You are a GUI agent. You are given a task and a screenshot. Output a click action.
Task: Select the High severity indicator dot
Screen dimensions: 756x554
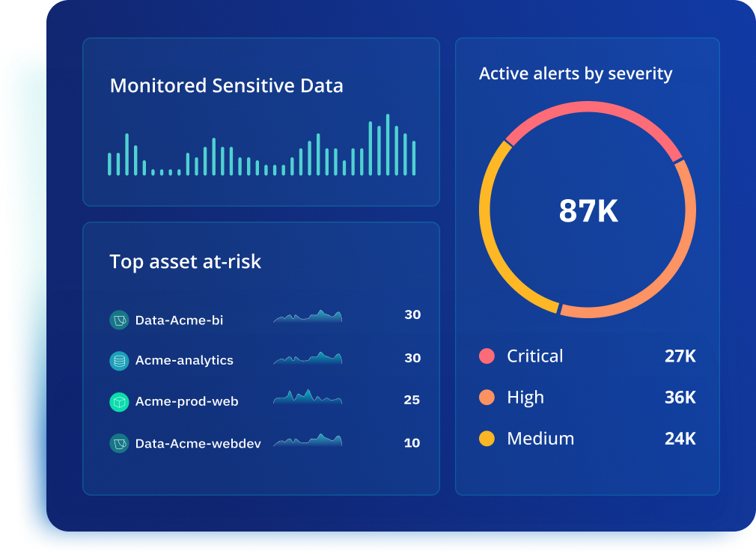click(487, 398)
